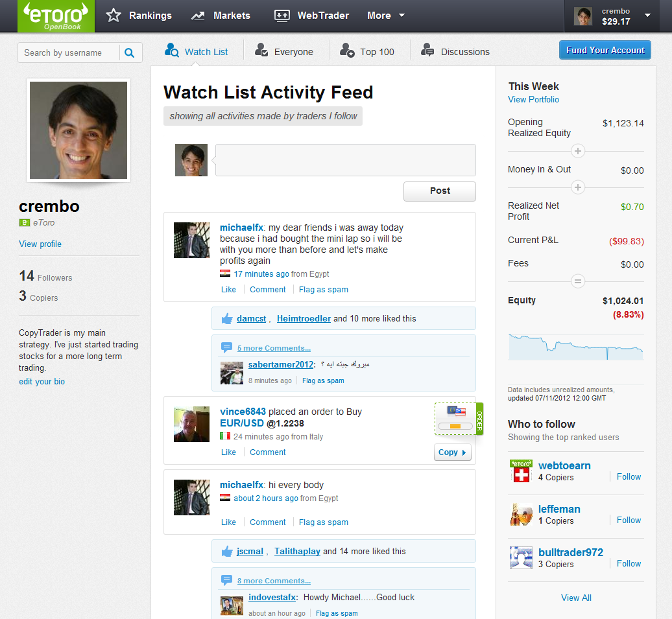Expand 5 more Comments
Screen dimensions: 672x619
tap(274, 348)
